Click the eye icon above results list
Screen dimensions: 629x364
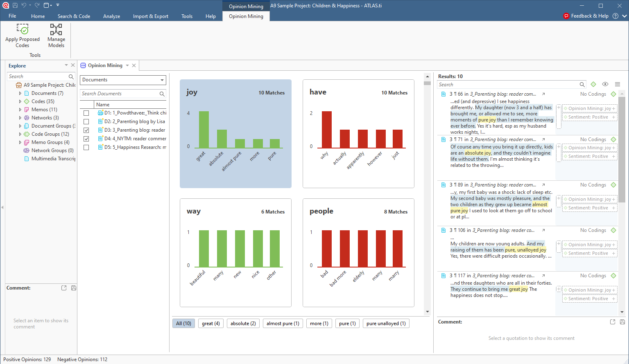[605, 84]
